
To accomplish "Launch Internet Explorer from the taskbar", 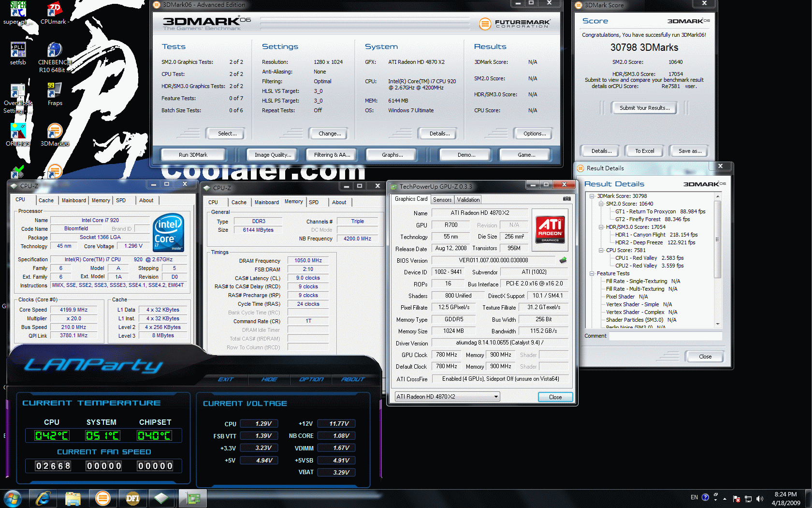I will tap(43, 498).
